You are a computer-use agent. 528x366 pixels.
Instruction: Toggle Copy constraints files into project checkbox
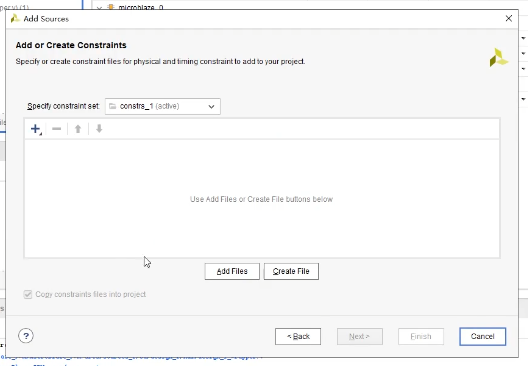tap(28, 294)
